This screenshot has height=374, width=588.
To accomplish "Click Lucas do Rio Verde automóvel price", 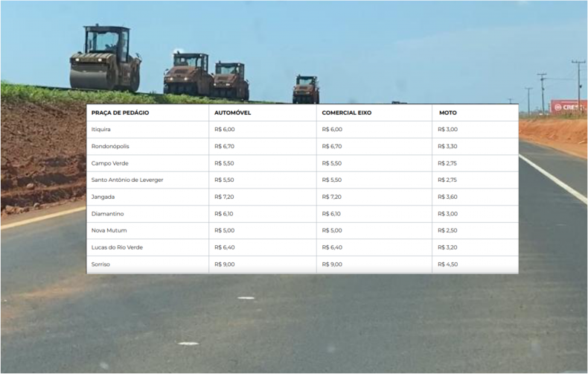I will (224, 247).
